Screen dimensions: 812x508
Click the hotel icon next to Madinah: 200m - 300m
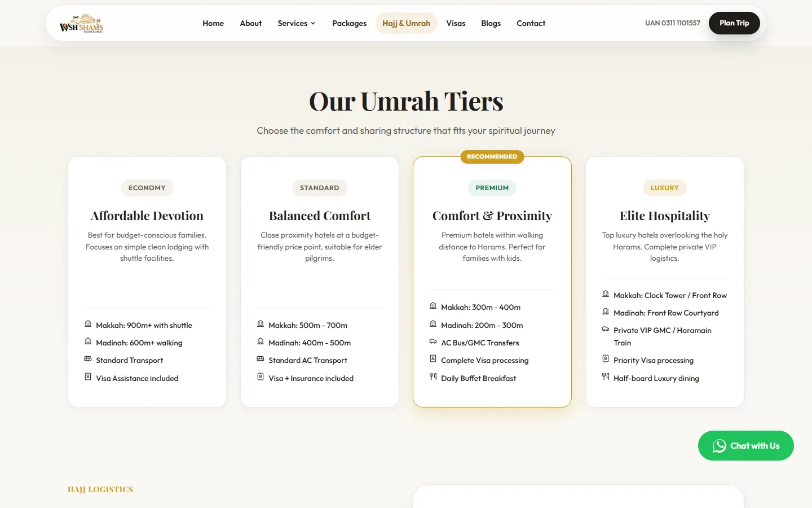coord(433,324)
